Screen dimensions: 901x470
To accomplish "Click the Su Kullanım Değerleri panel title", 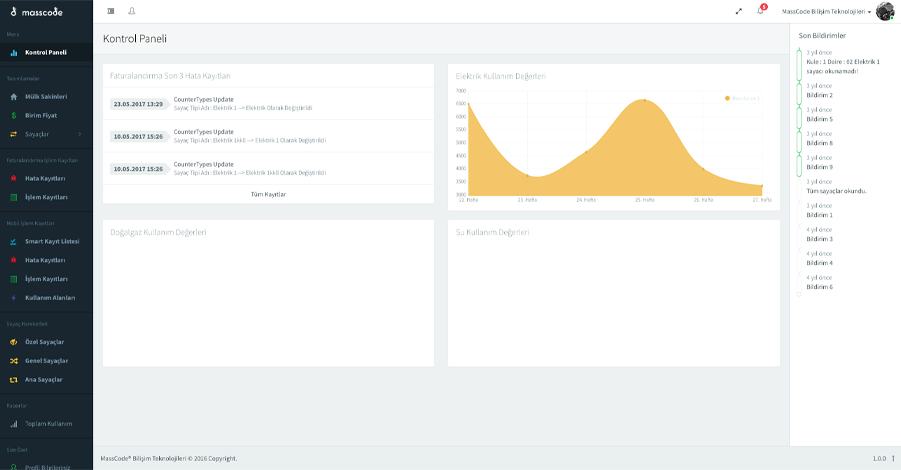I will [492, 233].
